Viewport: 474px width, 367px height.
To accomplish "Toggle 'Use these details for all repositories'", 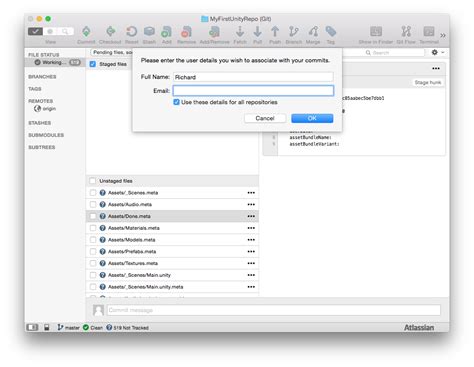I will (176, 102).
